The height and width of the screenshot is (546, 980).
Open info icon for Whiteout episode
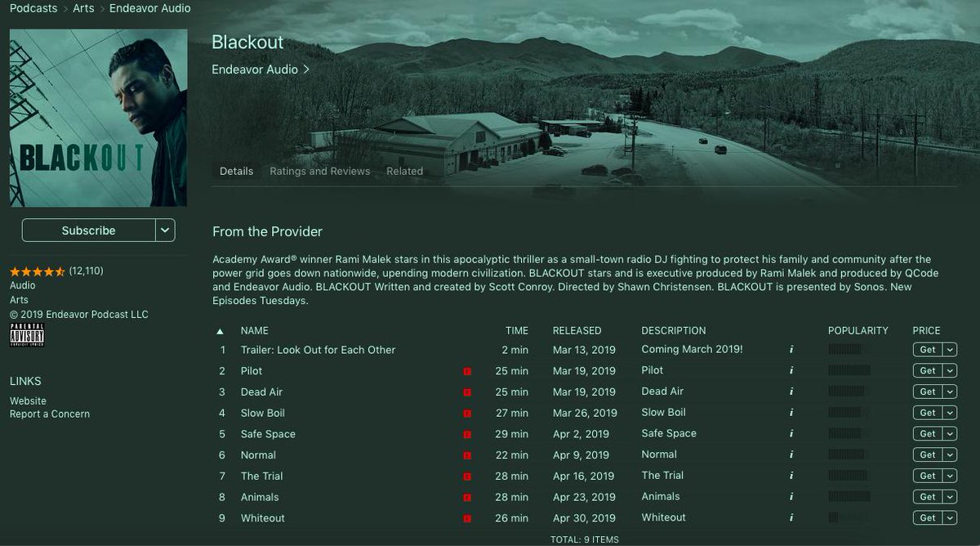pos(791,518)
